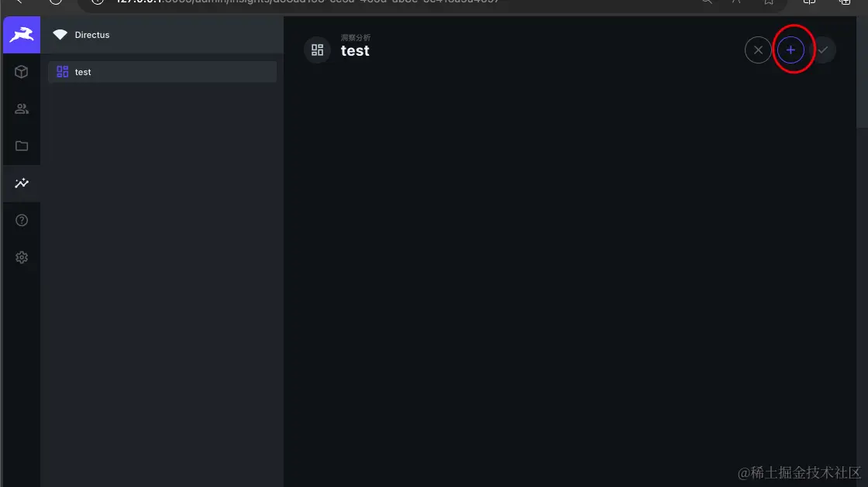Click the Directus rabbit logo

[22, 35]
